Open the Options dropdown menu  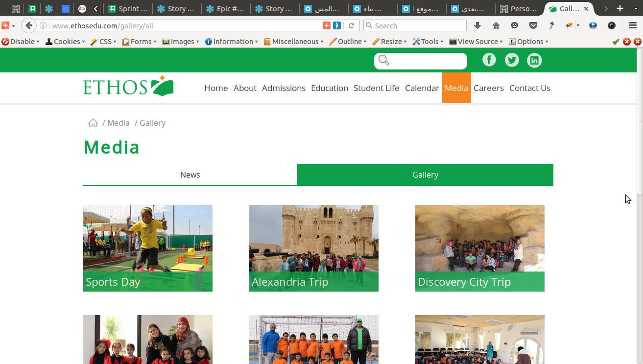pos(528,42)
